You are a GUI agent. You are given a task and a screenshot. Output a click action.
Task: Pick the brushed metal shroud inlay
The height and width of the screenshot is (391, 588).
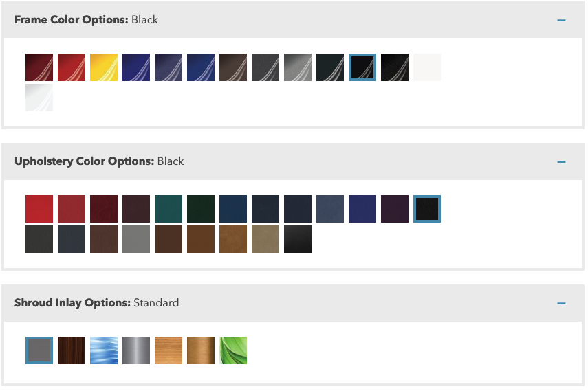click(x=136, y=350)
